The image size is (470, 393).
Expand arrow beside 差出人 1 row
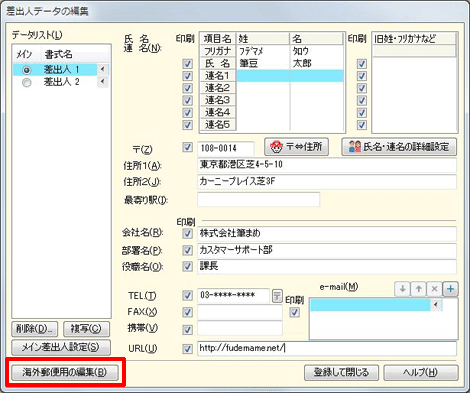(102, 69)
